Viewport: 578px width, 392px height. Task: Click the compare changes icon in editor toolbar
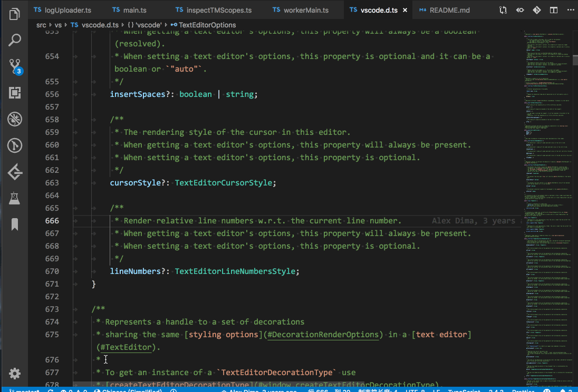click(503, 10)
